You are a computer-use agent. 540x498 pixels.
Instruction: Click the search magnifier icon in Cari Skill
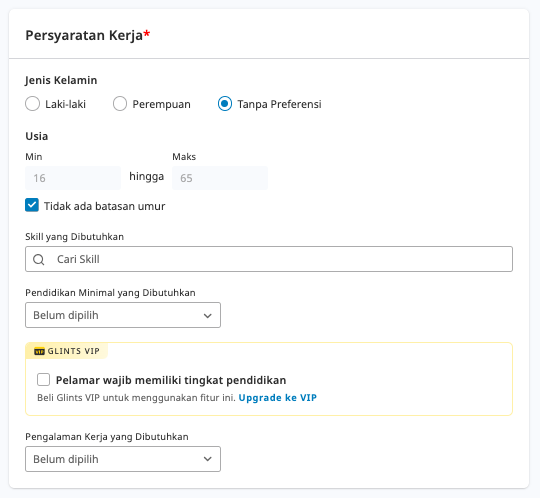tap(39, 259)
